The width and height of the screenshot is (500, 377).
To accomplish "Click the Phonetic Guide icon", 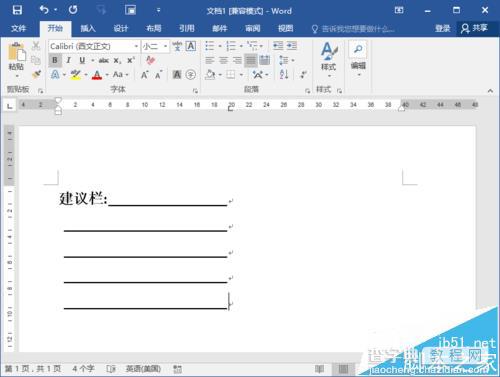I will (177, 46).
